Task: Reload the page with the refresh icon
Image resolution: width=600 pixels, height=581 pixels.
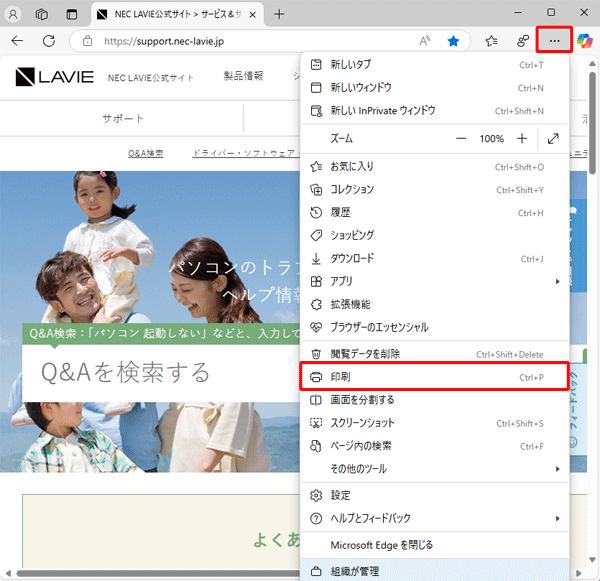Action: [x=49, y=41]
